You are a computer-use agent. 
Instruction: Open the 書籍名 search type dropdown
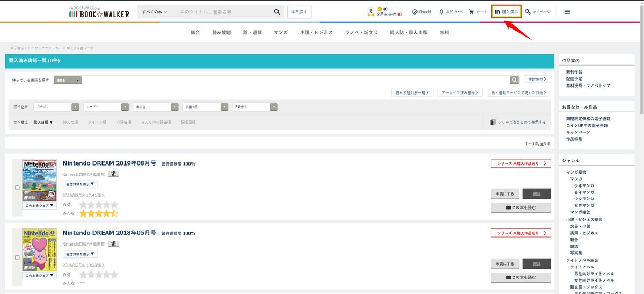point(68,80)
